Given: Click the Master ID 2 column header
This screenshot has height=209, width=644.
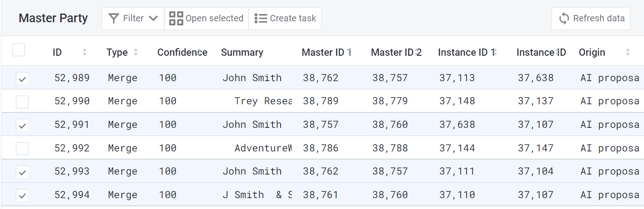Looking at the screenshot, I should (x=396, y=53).
